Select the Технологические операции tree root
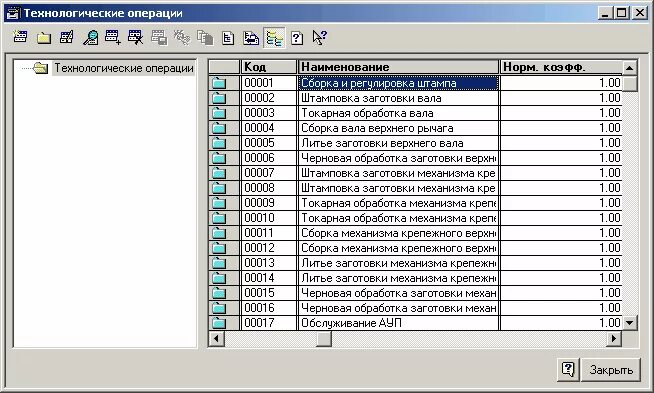Image resolution: width=654 pixels, height=393 pixels. [x=124, y=68]
